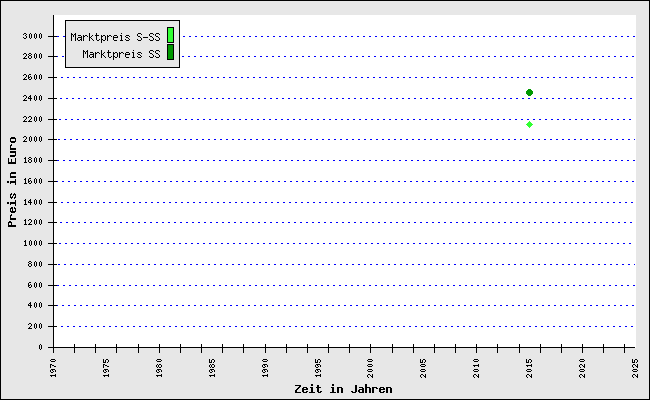Click the x-axis year label 1995
650x400 pixels.
click(x=318, y=368)
